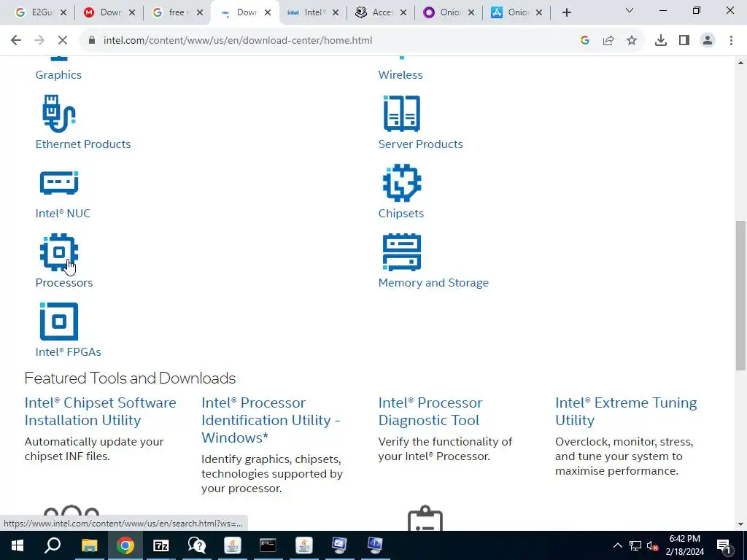Close the Intel tab
Viewport: 747px width, 560px height.
[336, 13]
